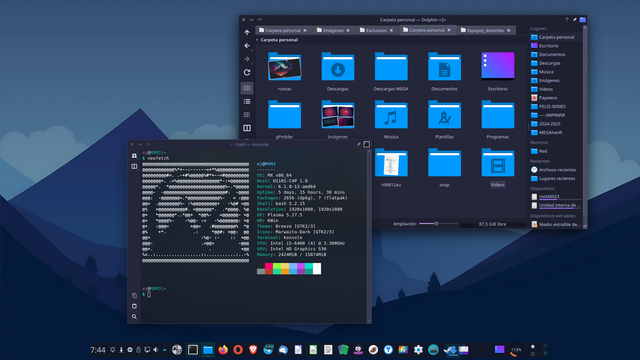Open search in Konsole sidebar
Image resolution: width=640 pixels, height=360 pixels.
pos(134,317)
